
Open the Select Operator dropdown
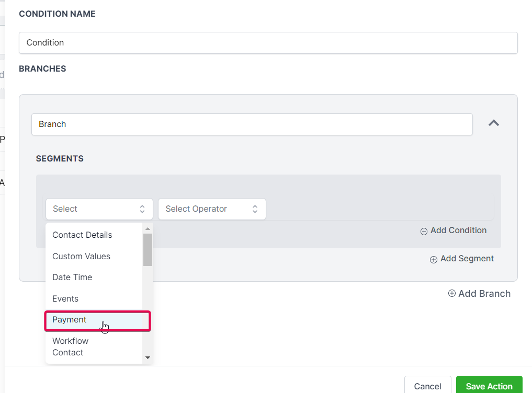[x=212, y=209]
